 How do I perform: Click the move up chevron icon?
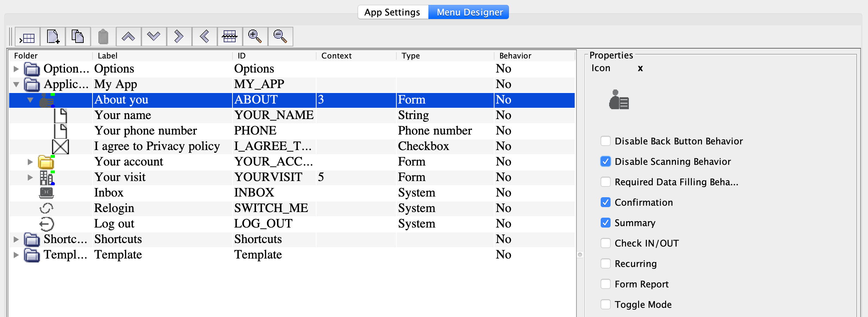128,37
